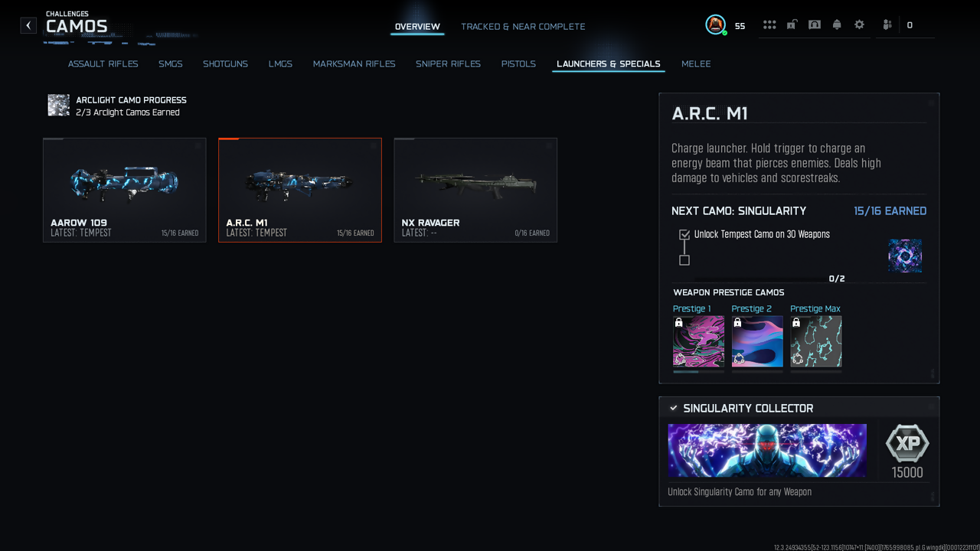The image size is (980, 551).
Task: Select the Prestige Max camo swatch
Action: pos(816,341)
